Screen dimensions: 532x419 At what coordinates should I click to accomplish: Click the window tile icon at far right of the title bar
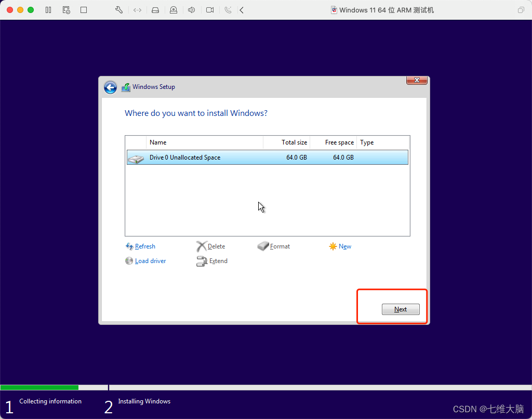521,10
